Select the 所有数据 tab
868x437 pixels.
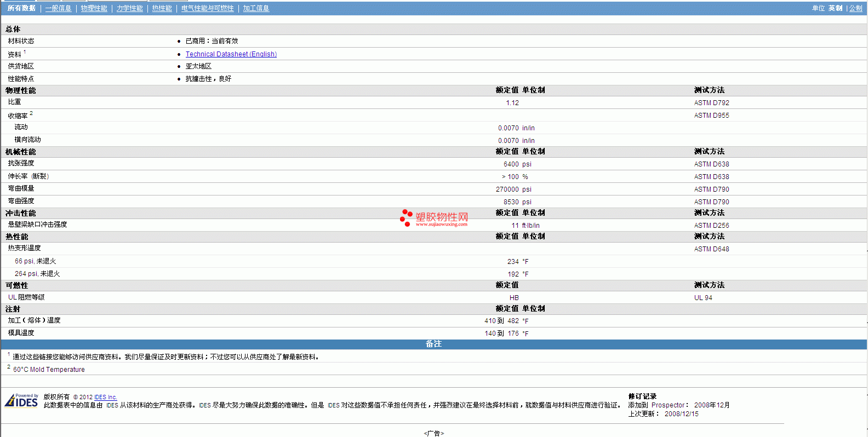pos(21,8)
